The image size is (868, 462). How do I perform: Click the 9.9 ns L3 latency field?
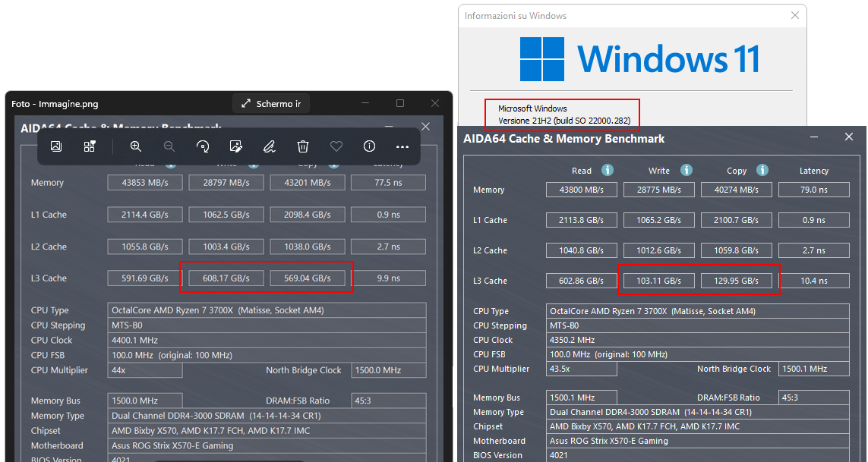click(388, 278)
